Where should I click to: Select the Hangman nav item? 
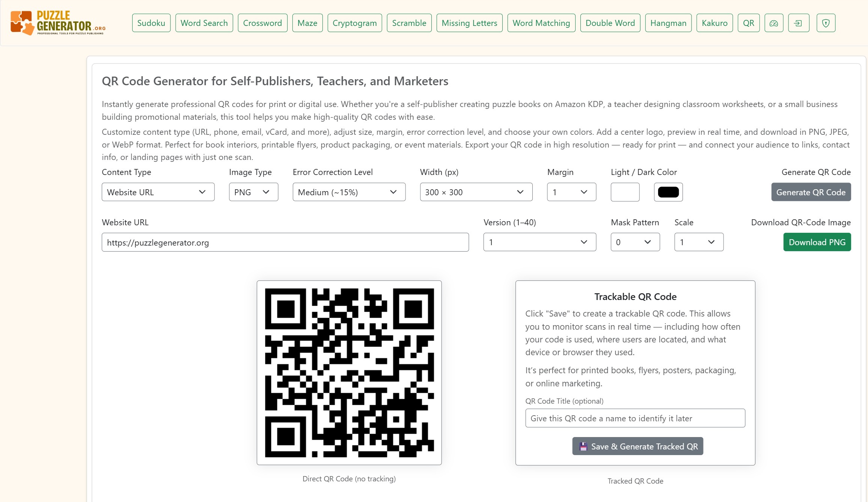coord(668,23)
